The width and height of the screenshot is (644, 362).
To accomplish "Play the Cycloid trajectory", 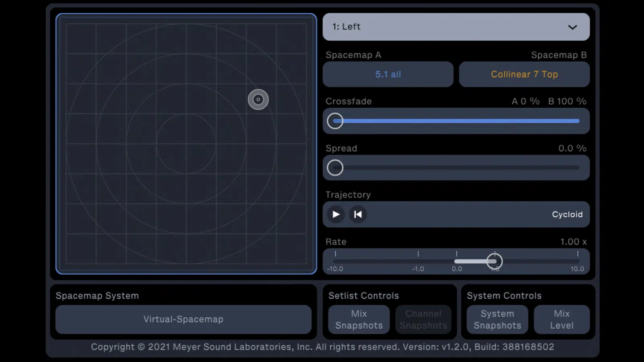I will (335, 214).
